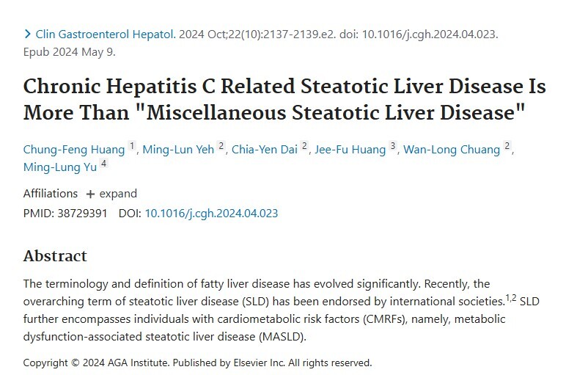This screenshot has height=375, width=588.
Task: Open author Chung-Feng Huang's link
Action: [x=74, y=150]
